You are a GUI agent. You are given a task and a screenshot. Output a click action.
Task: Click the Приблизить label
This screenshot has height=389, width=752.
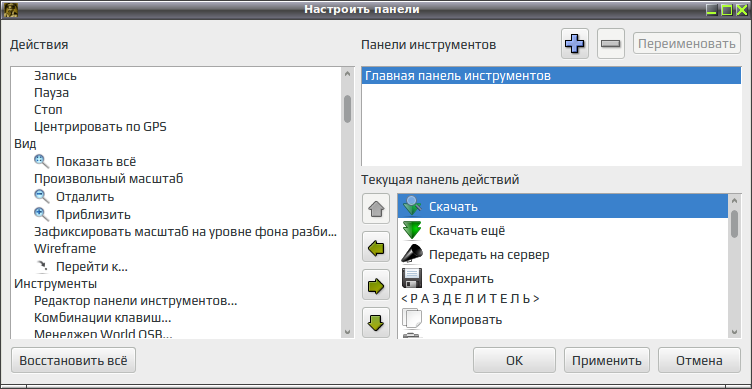(x=93, y=214)
